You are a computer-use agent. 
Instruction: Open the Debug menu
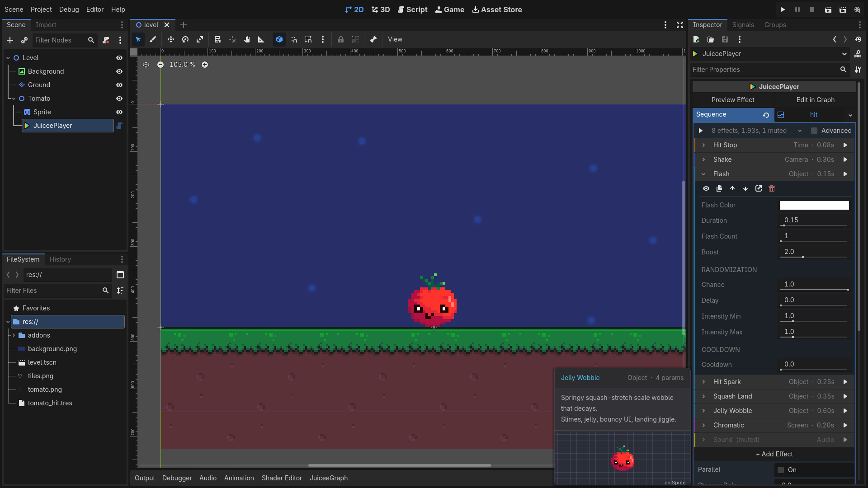[69, 9]
